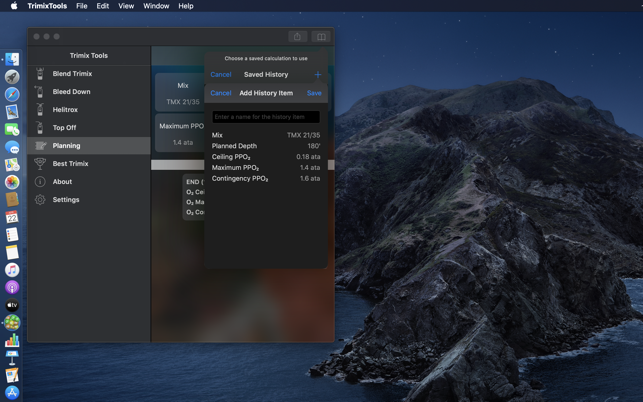Add new saved history with plus
The image size is (643, 402).
coord(318,75)
